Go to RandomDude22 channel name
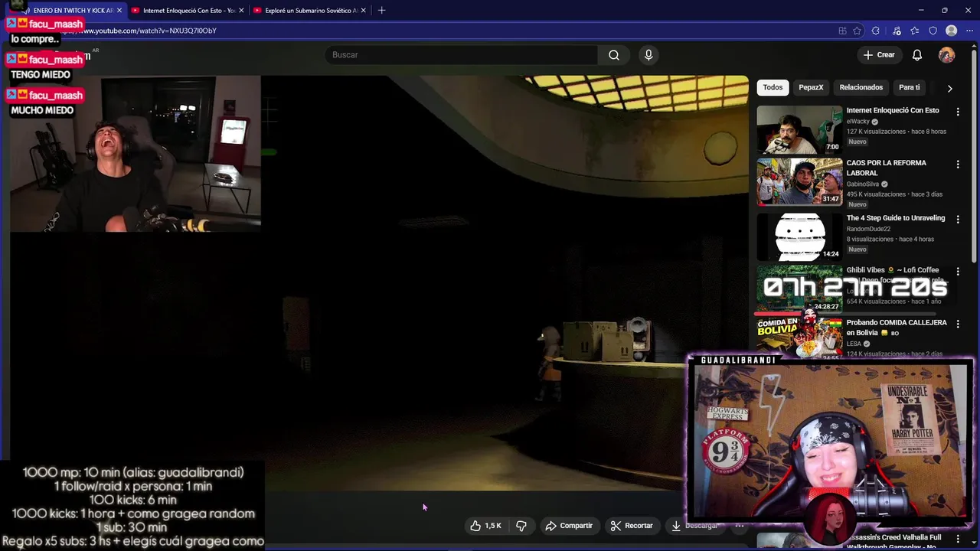 coord(869,229)
